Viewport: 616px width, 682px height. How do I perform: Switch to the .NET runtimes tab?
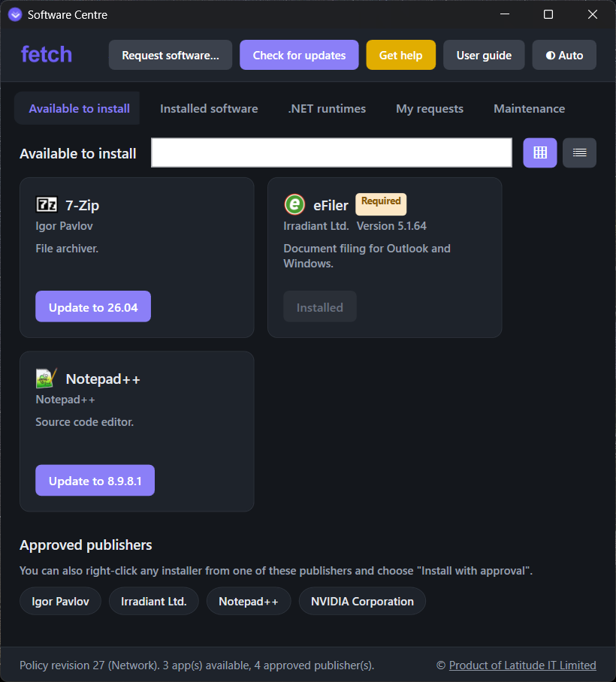(x=327, y=108)
